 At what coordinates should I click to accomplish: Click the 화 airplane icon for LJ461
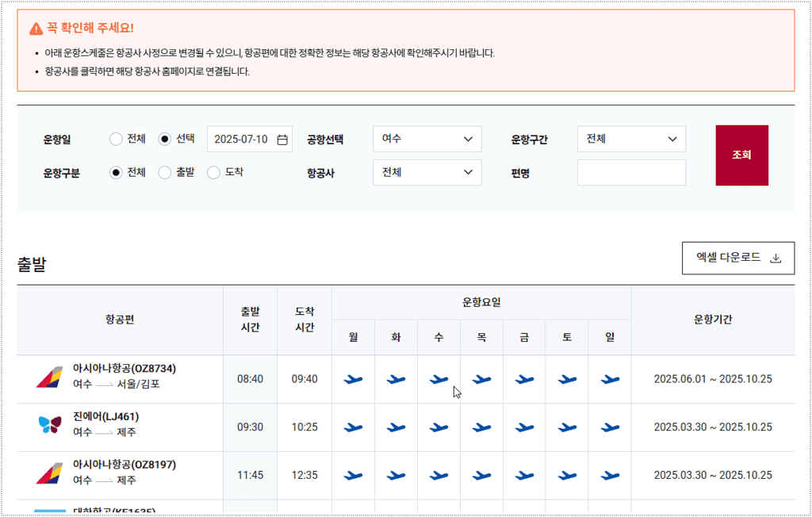click(396, 427)
